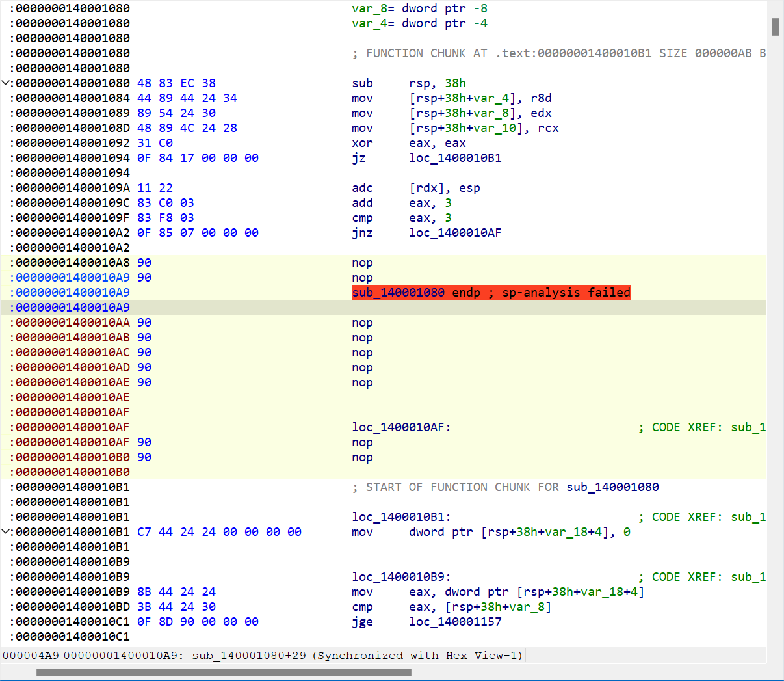
Task: Select the 'adc [rdx], esp' instruction
Action: 416,188
